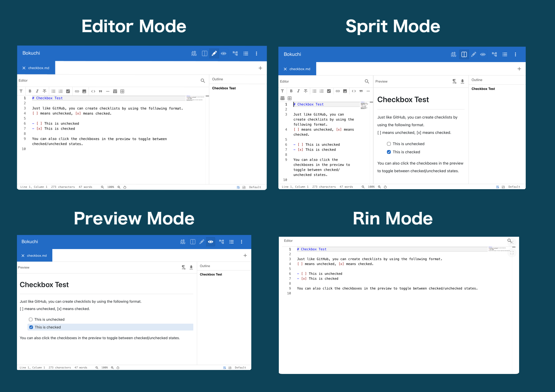Toggle word wrap icon in Editor Mode status bar
555x392 pixels.
click(238, 187)
